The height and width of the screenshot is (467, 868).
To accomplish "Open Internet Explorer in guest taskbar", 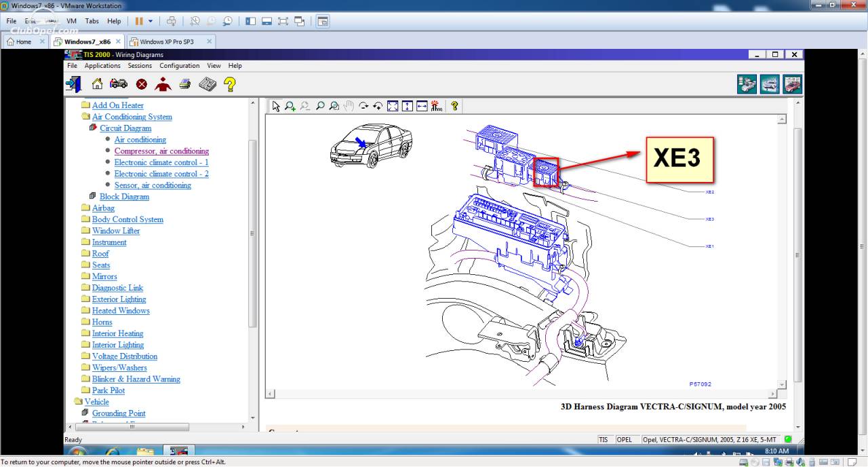I will click(x=112, y=451).
